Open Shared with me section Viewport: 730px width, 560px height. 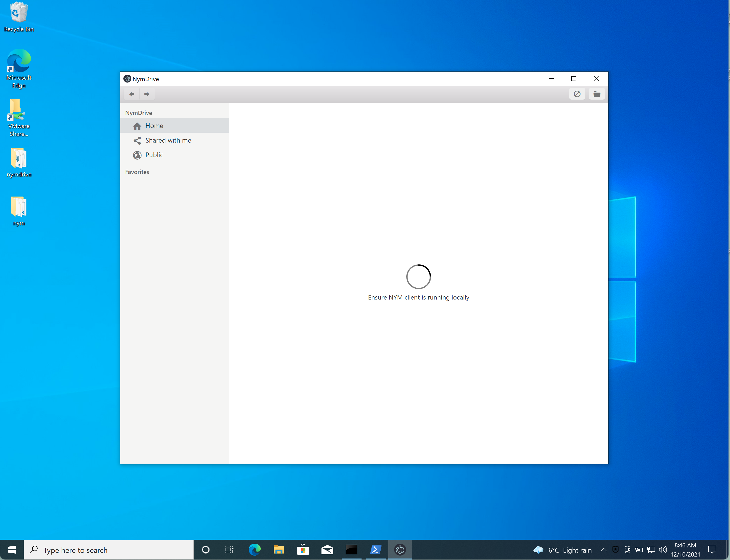[x=168, y=140]
